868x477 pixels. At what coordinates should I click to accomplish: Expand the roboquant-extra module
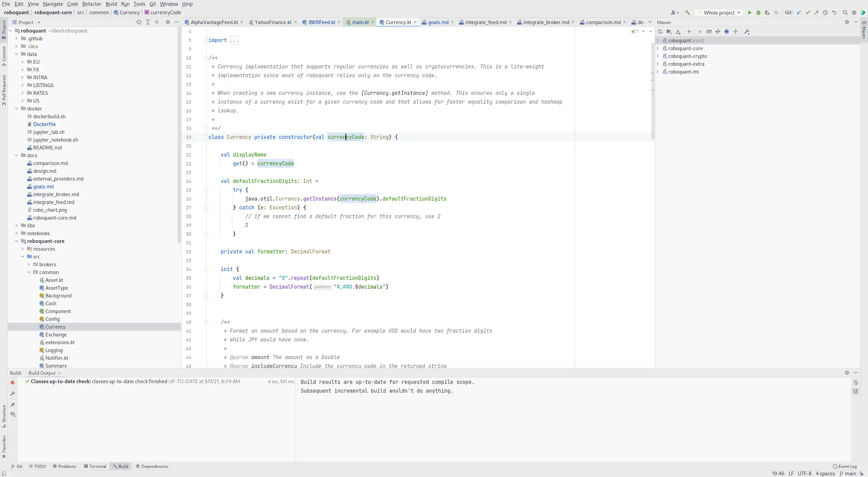[657, 63]
